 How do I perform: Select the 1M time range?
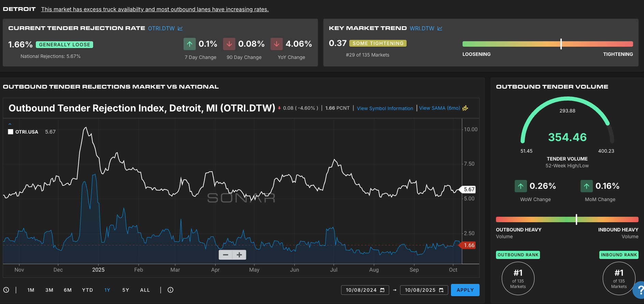pyautogui.click(x=31, y=290)
